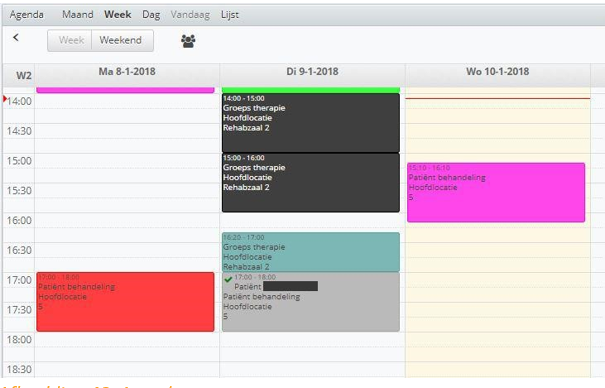Click the 14:30 time label
Viewport: 605px width, 388px height.
(x=19, y=131)
